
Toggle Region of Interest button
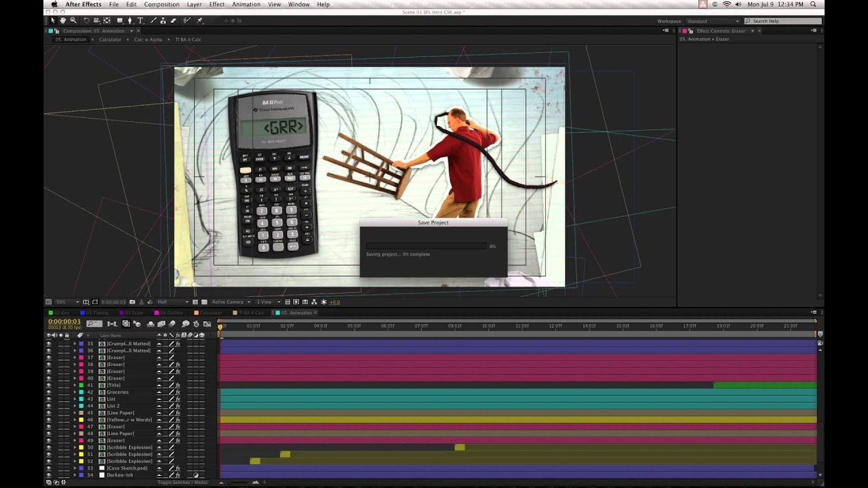(x=195, y=302)
